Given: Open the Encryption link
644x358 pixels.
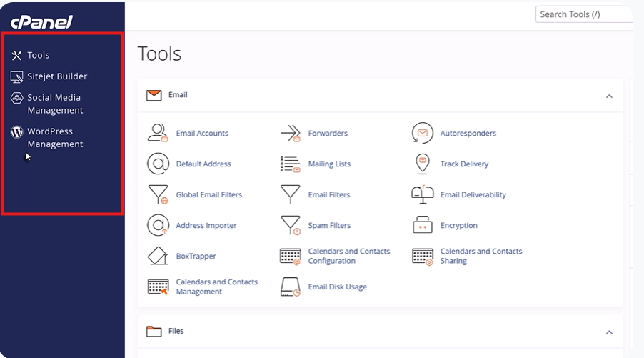Looking at the screenshot, I should tap(459, 225).
